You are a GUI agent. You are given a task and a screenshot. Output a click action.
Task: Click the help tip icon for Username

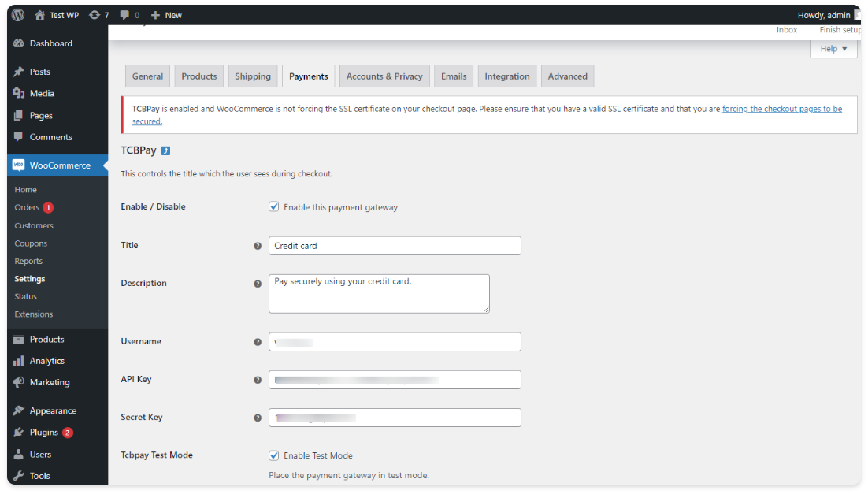pyautogui.click(x=258, y=342)
